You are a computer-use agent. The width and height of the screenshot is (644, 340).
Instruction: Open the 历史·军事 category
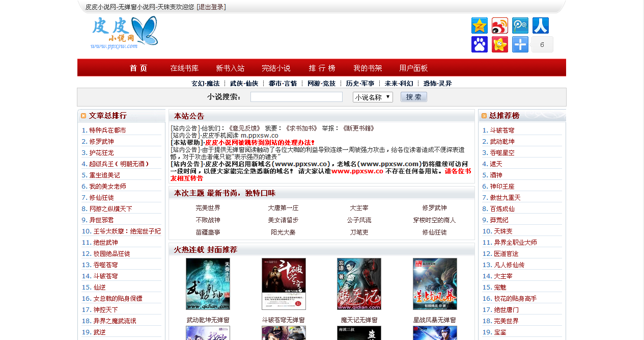click(360, 84)
